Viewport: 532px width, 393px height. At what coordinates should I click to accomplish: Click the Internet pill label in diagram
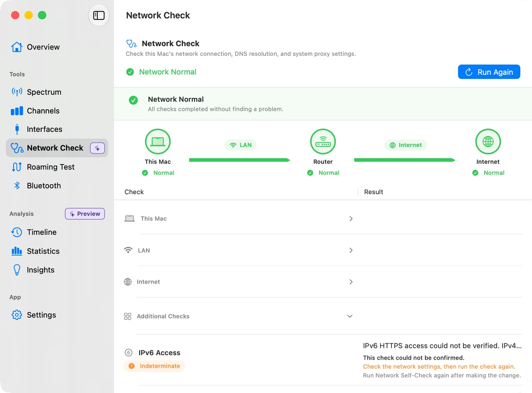[406, 145]
